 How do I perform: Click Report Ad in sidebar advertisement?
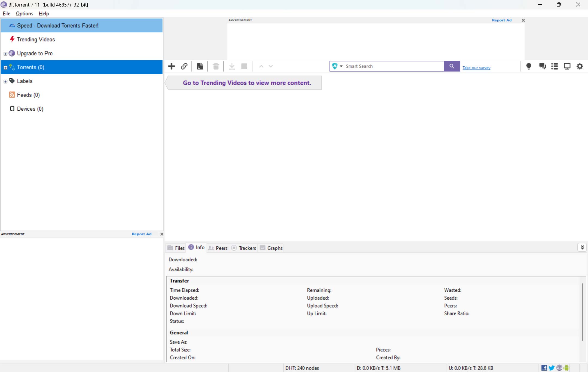[x=142, y=234]
